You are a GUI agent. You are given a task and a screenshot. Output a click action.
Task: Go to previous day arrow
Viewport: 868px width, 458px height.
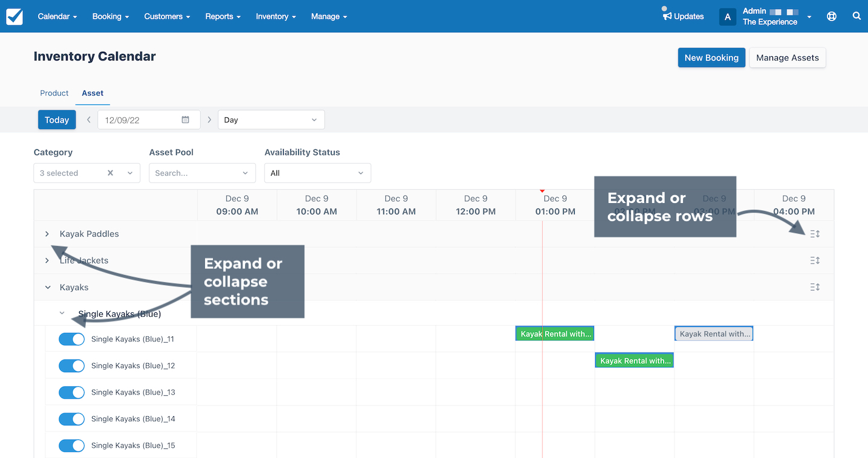pos(88,120)
